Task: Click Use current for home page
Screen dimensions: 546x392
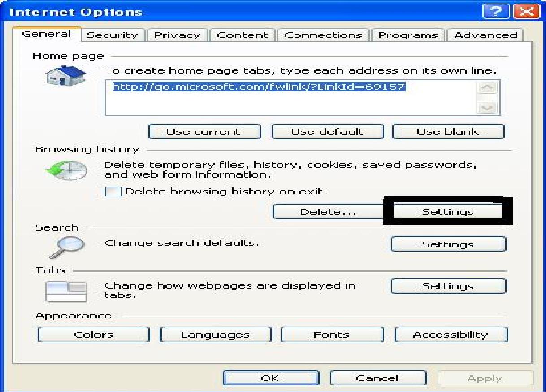Action: point(204,131)
